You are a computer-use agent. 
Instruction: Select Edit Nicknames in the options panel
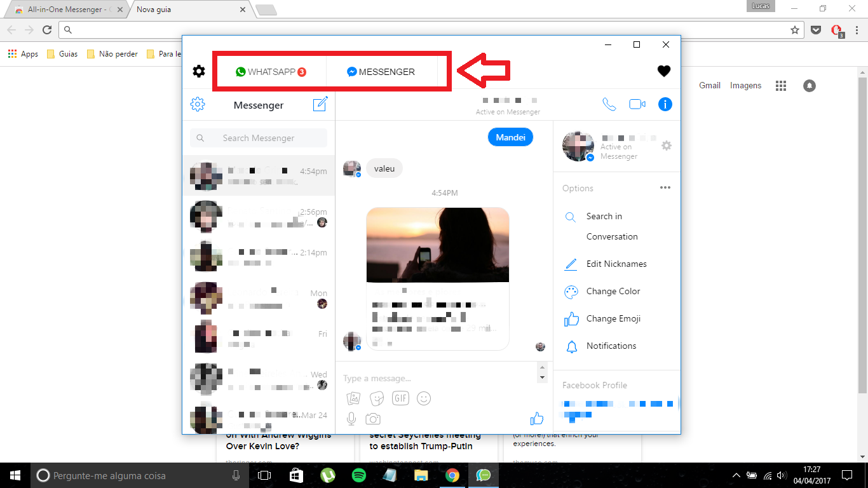tap(616, 264)
